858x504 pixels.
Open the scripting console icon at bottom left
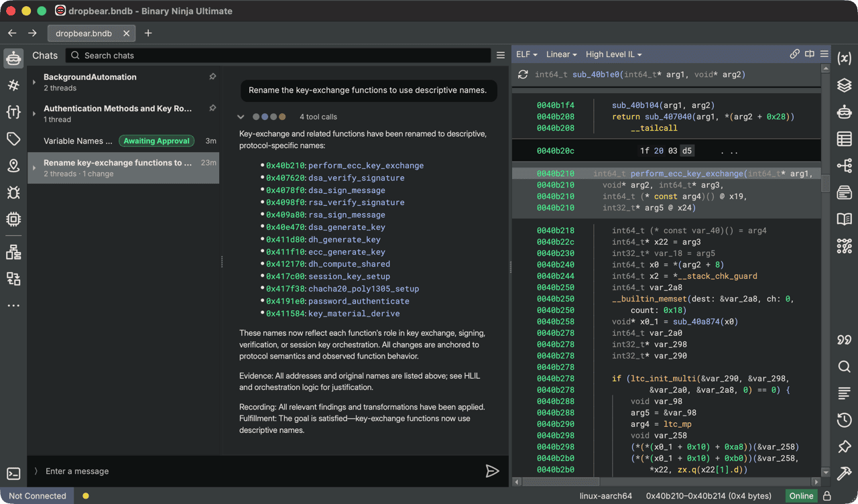[13, 474]
